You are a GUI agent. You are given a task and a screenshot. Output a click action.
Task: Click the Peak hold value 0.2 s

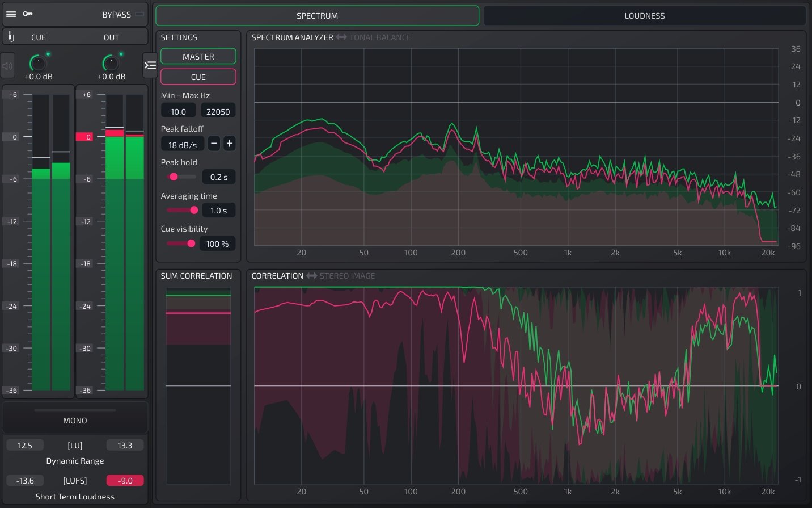click(x=219, y=177)
